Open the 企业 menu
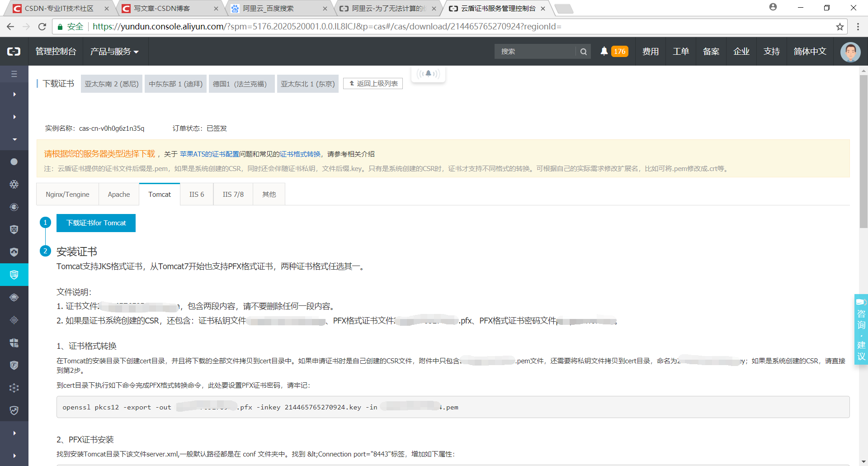 coord(741,52)
